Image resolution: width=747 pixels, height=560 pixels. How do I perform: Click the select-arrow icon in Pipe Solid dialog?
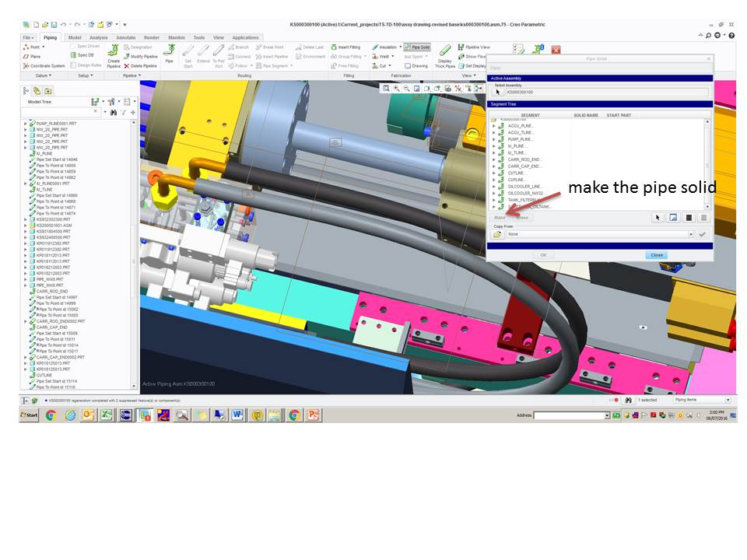click(658, 218)
